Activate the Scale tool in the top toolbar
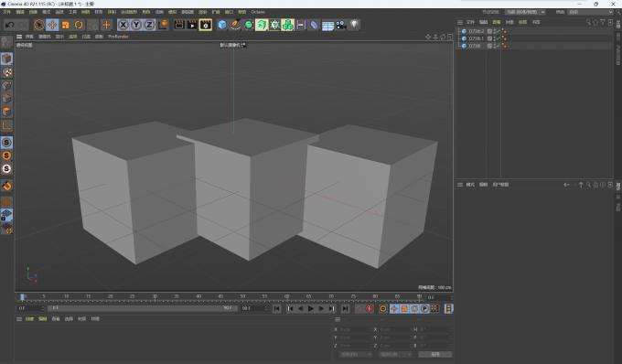The image size is (622, 364). (66, 25)
